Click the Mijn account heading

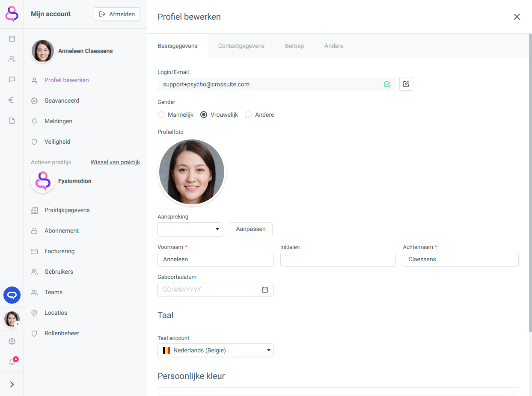[51, 14]
